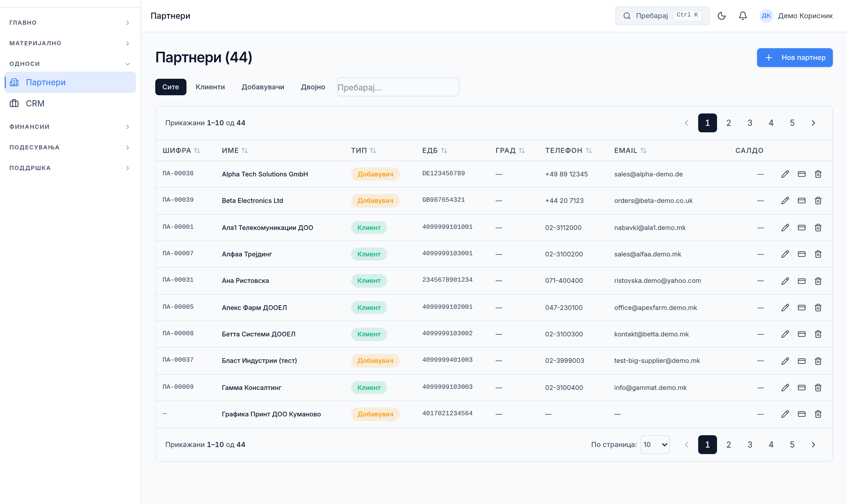Switch to the Клиенти filter tab

coord(210,87)
